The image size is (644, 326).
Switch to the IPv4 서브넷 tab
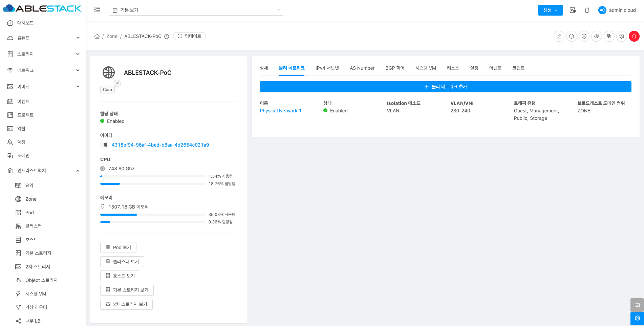pos(327,68)
